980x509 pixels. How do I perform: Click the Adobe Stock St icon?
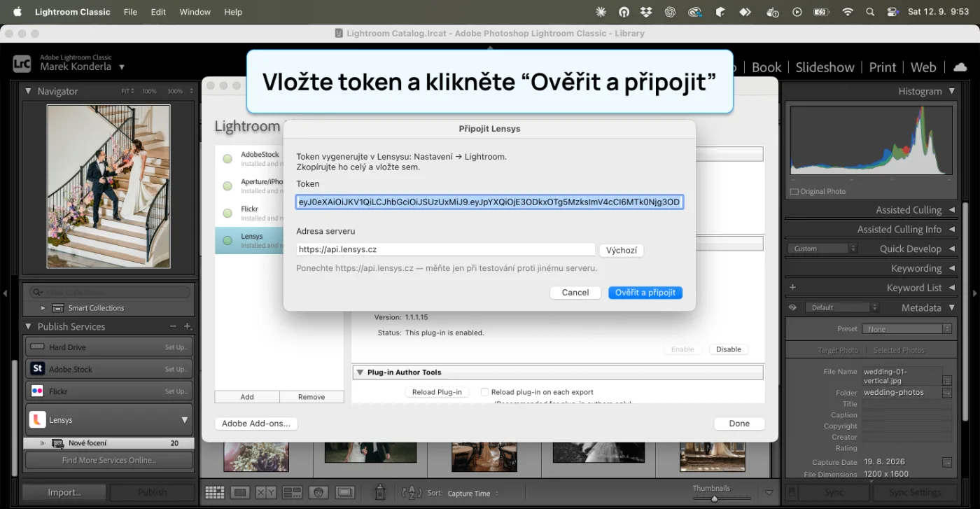tap(37, 369)
